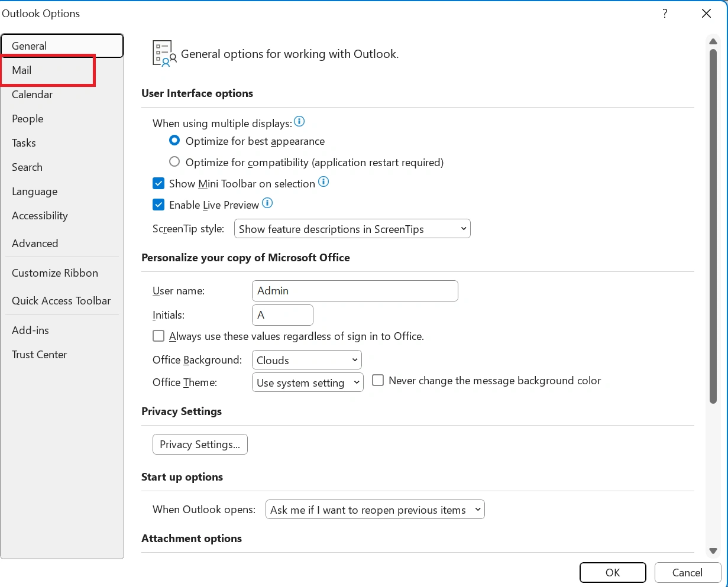Image resolution: width=728 pixels, height=587 pixels.
Task: Click the scrollbar up arrow
Action: [x=713, y=41]
